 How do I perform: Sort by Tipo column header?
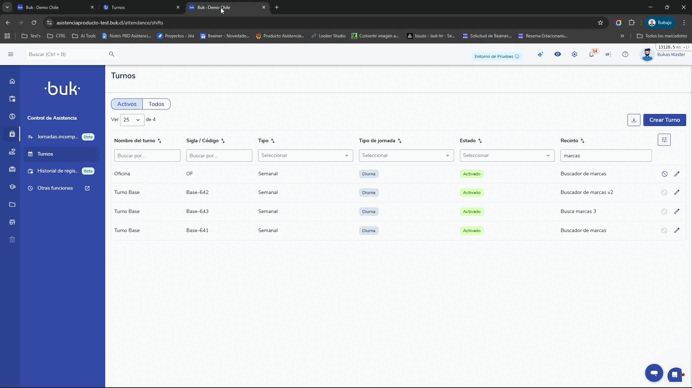tap(266, 140)
